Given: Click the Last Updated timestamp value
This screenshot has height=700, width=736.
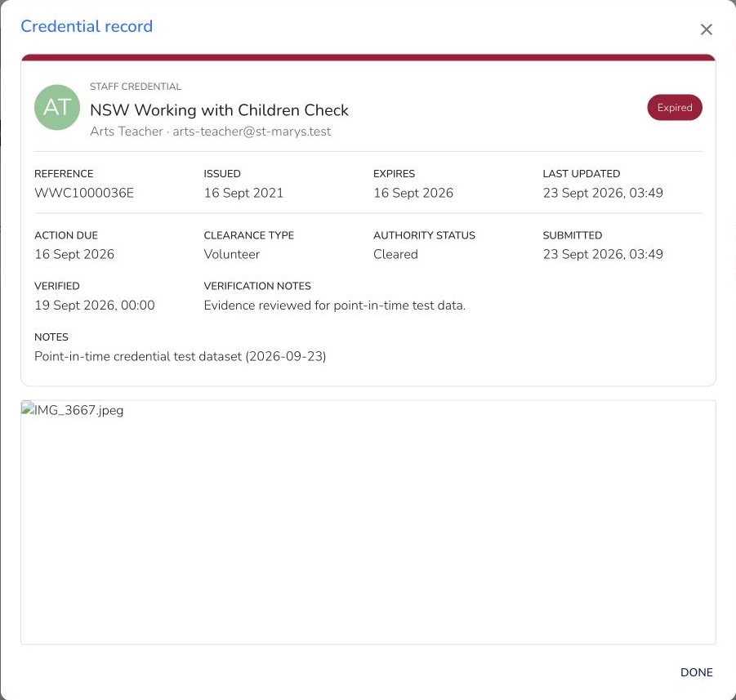Looking at the screenshot, I should [603, 193].
